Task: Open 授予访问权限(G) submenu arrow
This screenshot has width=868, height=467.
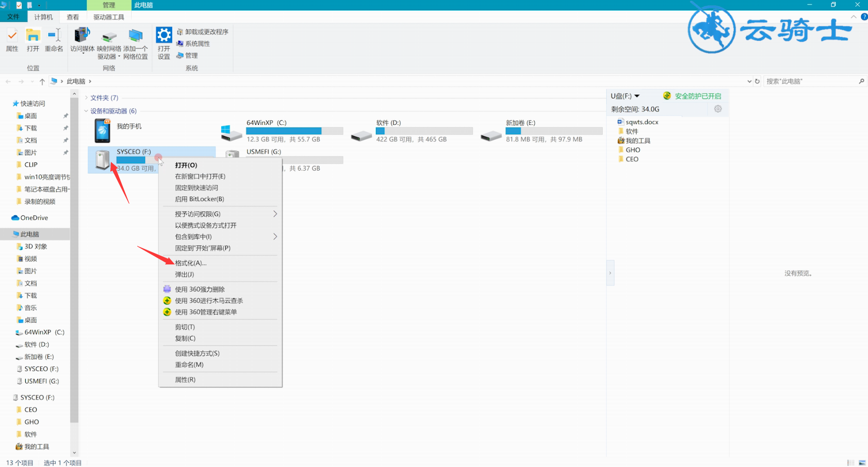Action: 275,214
